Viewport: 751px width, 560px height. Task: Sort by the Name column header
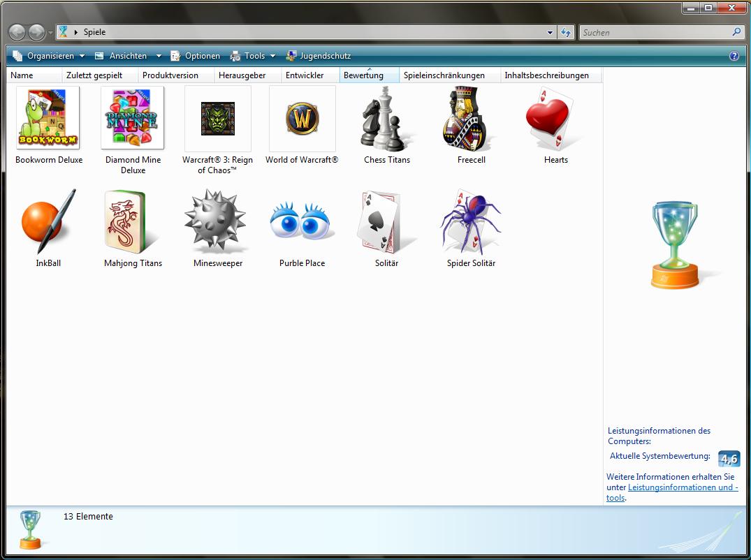(x=34, y=75)
